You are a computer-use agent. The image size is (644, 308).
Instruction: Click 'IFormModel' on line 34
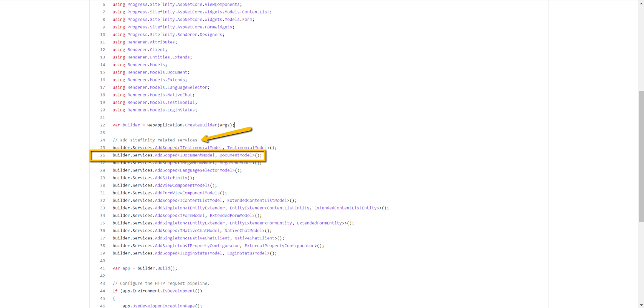click(192, 216)
